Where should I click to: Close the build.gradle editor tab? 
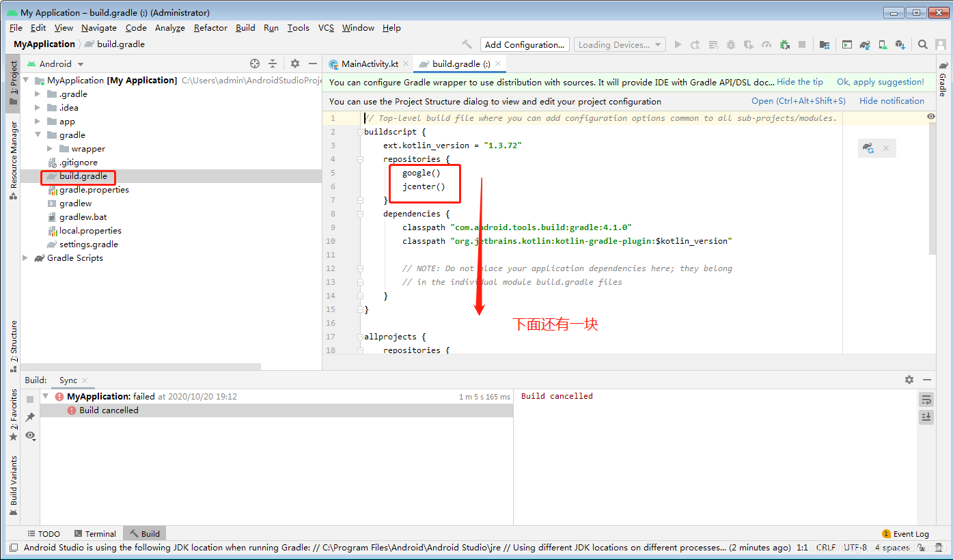pos(499,64)
